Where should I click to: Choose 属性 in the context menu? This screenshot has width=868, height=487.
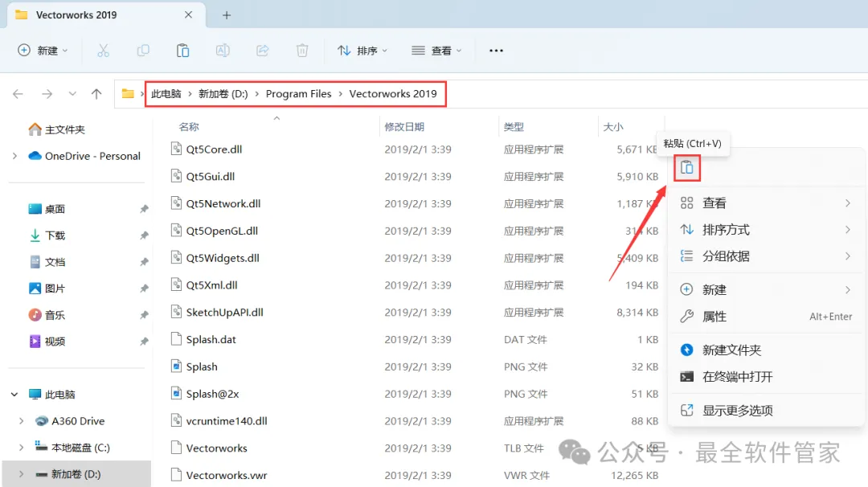pyautogui.click(x=766, y=317)
